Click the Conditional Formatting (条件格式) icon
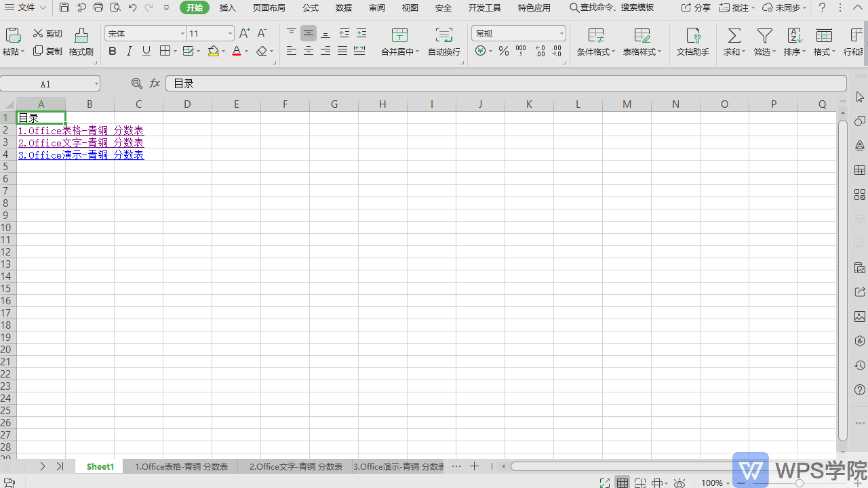The image size is (868, 488). [x=596, y=35]
